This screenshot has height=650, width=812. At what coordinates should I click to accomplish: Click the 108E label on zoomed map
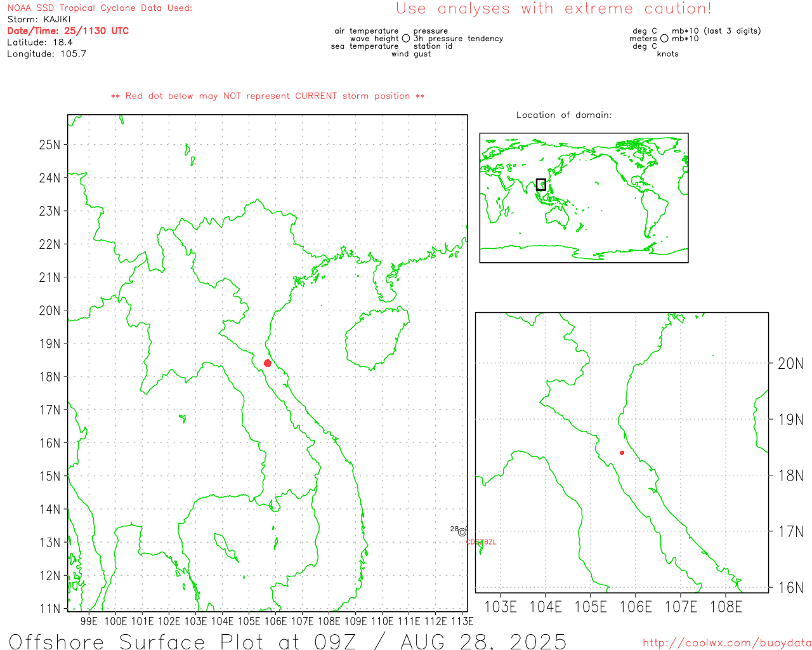(726, 607)
